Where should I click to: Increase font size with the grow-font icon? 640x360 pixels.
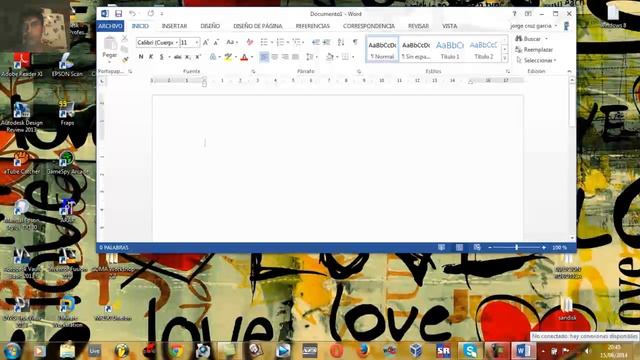[206, 42]
